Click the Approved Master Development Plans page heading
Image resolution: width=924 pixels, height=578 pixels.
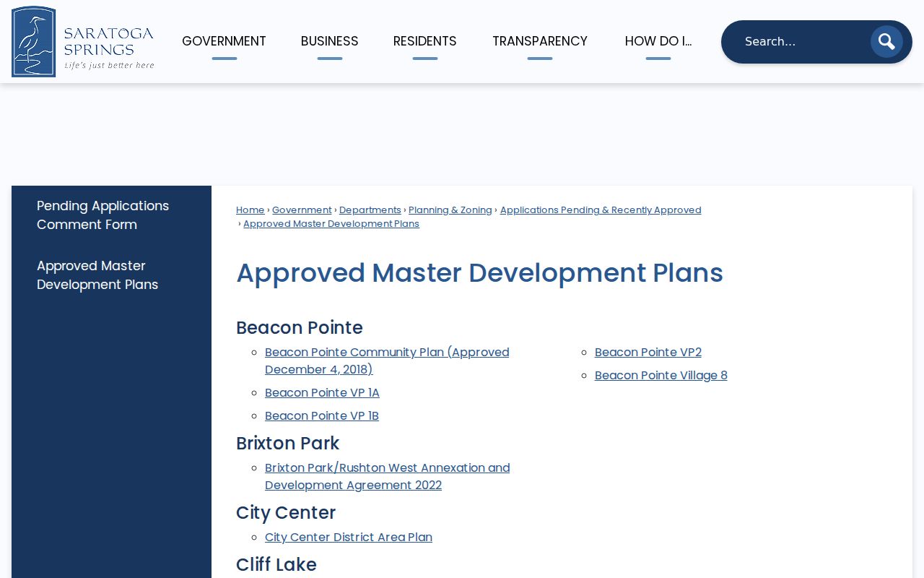pos(479,273)
